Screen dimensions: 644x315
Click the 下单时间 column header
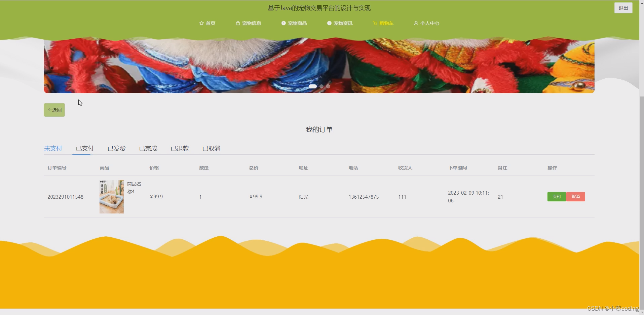[x=457, y=168]
